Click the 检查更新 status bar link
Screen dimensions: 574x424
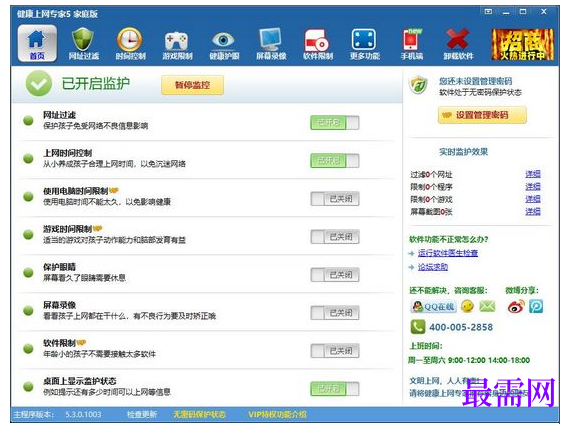click(x=142, y=414)
